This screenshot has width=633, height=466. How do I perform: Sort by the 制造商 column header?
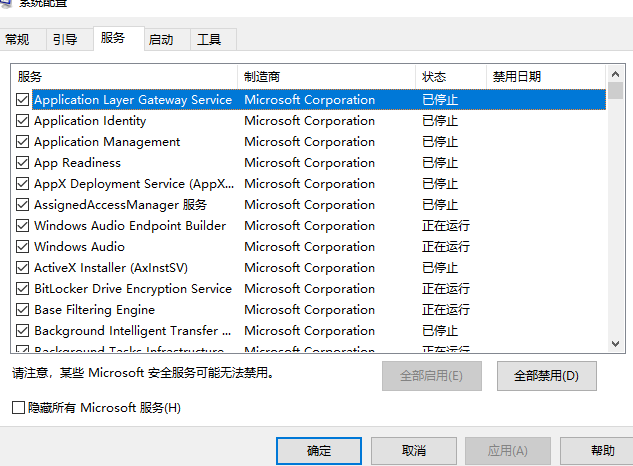click(x=326, y=77)
